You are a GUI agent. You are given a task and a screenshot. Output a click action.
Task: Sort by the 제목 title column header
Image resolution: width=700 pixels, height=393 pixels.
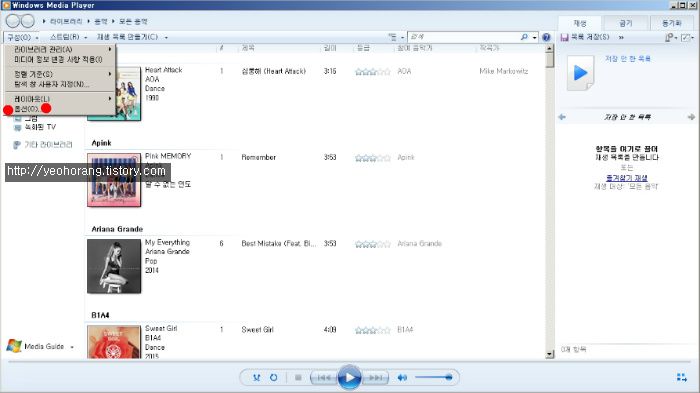[x=248, y=48]
